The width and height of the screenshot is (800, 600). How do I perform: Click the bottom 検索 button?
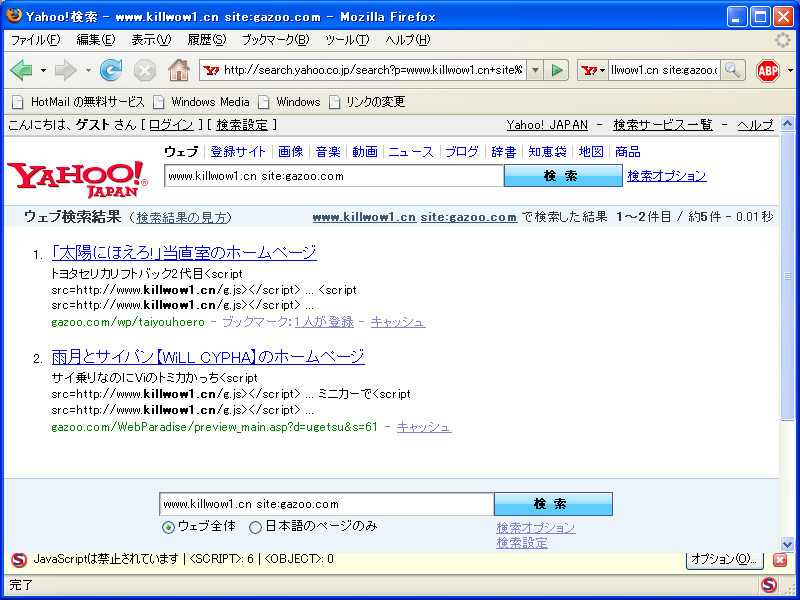(553, 504)
